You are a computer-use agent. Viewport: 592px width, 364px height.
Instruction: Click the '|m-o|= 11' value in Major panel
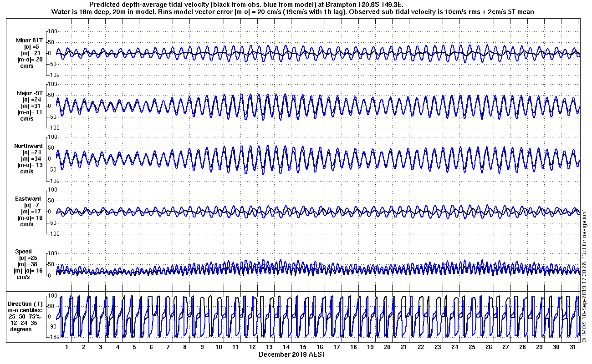click(29, 112)
